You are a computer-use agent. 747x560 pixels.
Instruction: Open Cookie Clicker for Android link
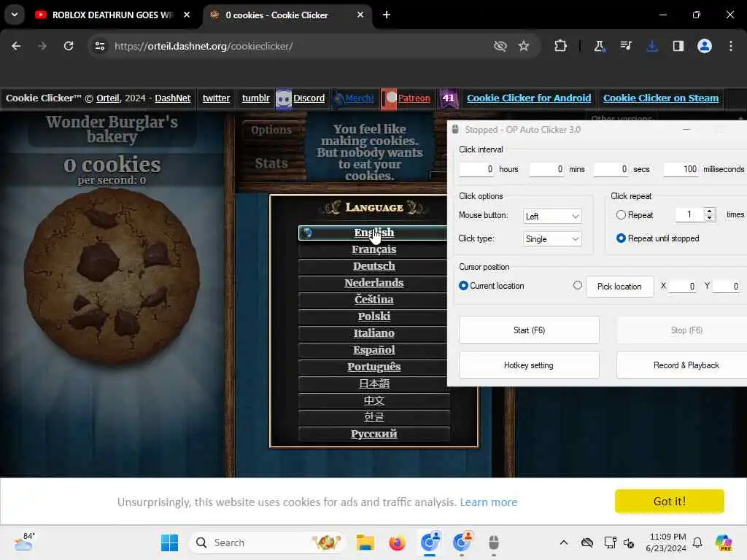pos(529,98)
